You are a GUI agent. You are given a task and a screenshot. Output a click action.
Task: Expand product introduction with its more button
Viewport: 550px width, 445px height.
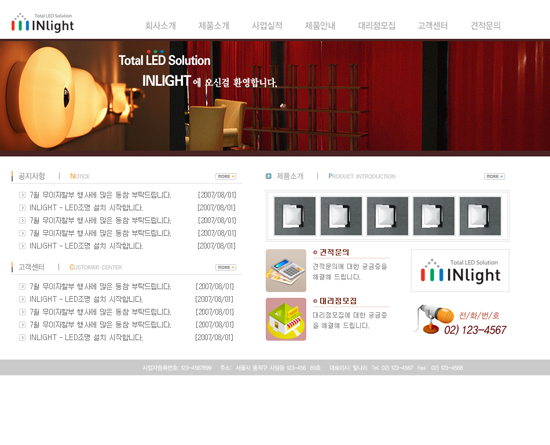coord(494,176)
